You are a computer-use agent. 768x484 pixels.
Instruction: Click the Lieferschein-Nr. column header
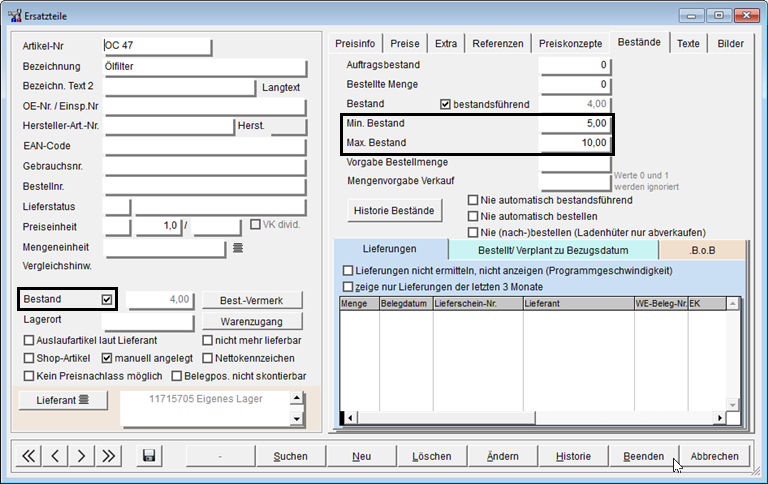(478, 304)
